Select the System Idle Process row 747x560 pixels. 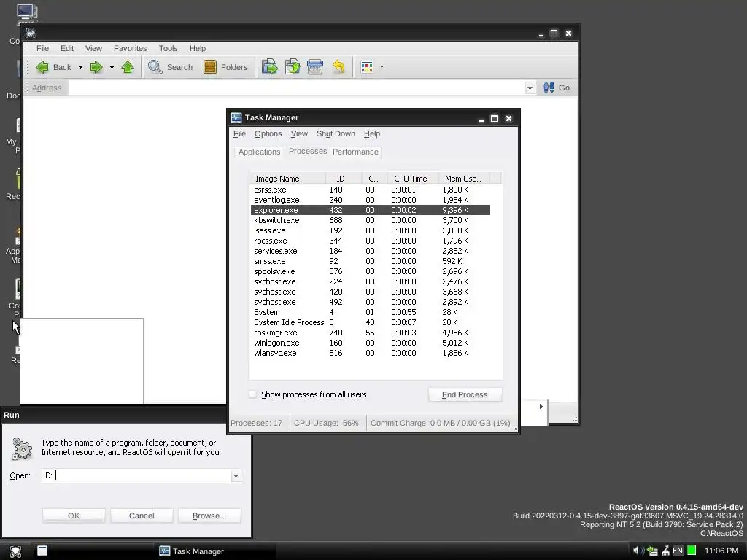370,322
